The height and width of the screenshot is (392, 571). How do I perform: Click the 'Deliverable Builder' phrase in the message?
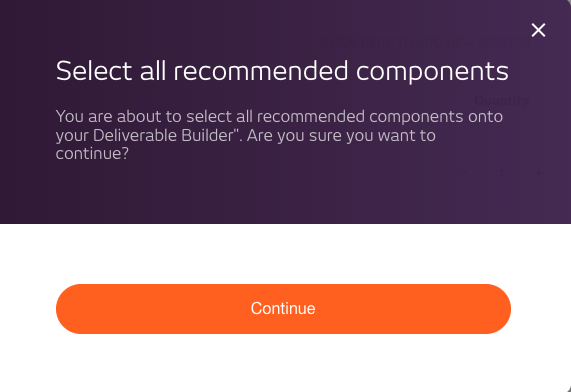pyautogui.click(x=163, y=136)
